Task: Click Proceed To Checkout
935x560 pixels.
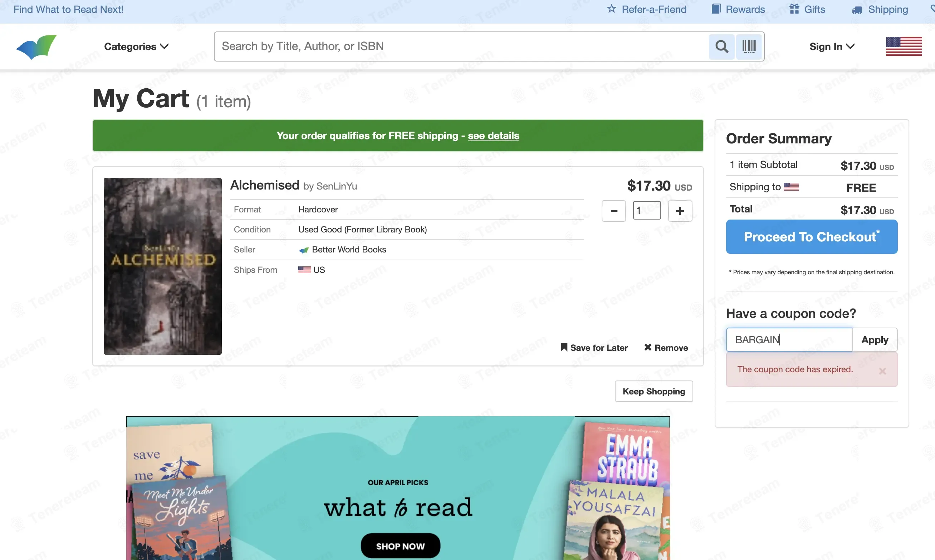Action: (812, 237)
